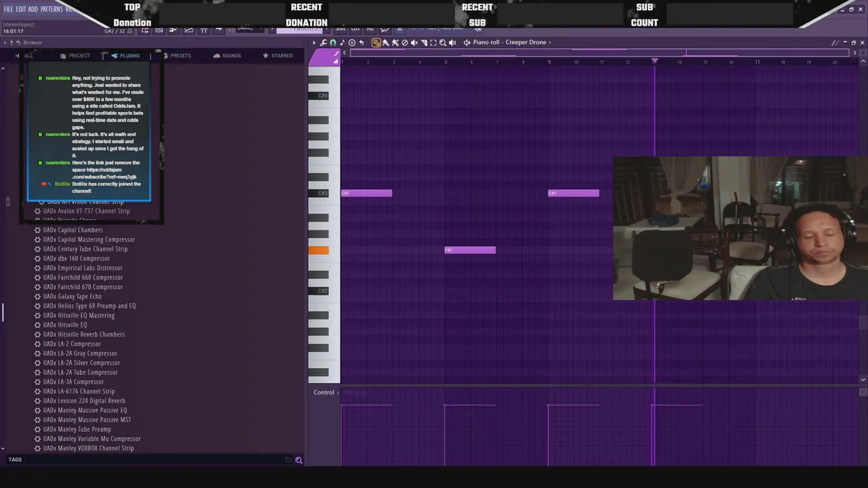Switch browser to the PROJECT tab
This screenshot has height=488, width=868.
(75, 56)
